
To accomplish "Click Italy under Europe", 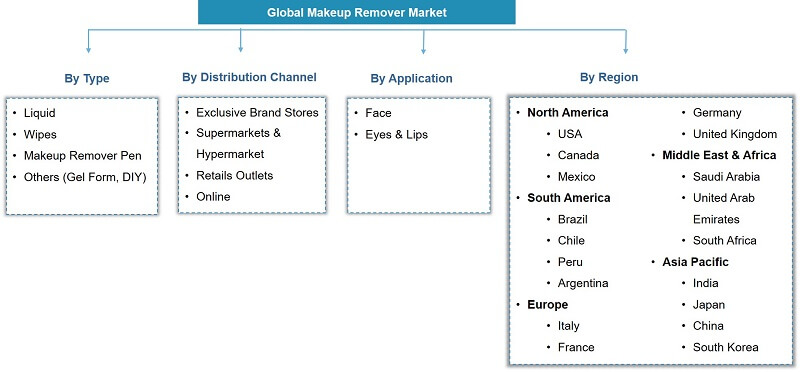I will coord(568,326).
